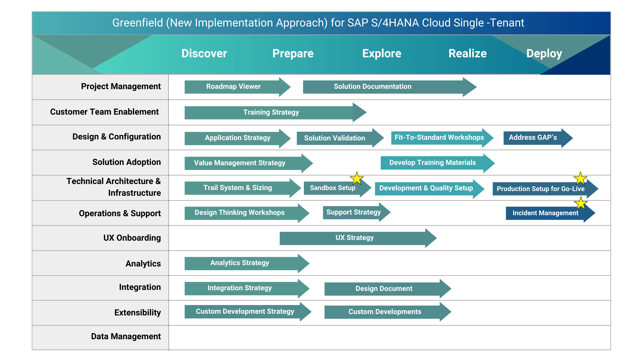The width and height of the screenshot is (644, 362).
Task: Open the Support Strategy arrow
Action: pyautogui.click(x=357, y=213)
